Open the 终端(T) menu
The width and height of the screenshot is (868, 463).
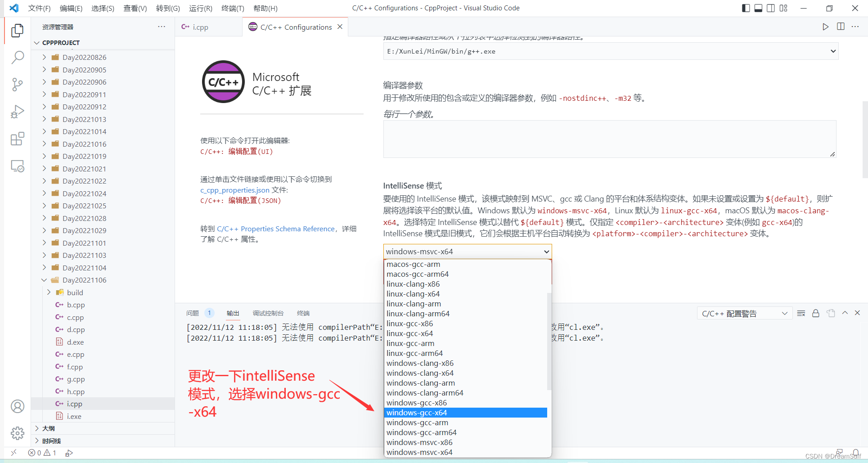click(x=233, y=8)
